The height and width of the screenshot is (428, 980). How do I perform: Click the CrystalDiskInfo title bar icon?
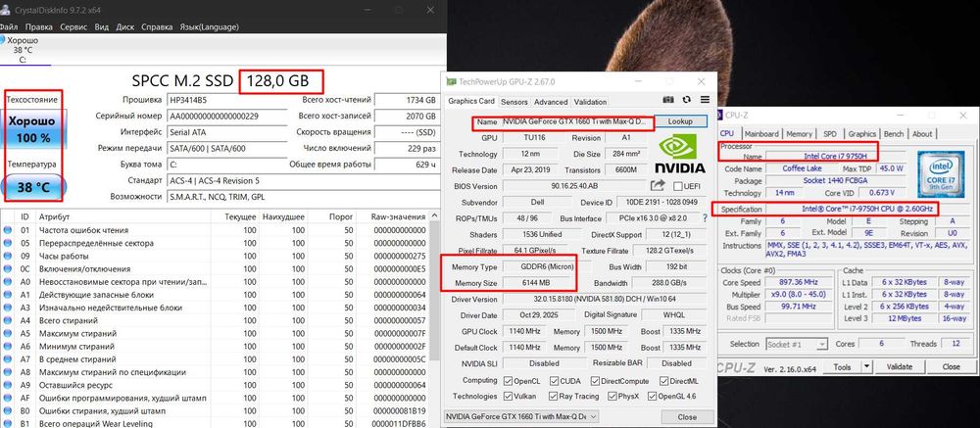[x=5, y=10]
